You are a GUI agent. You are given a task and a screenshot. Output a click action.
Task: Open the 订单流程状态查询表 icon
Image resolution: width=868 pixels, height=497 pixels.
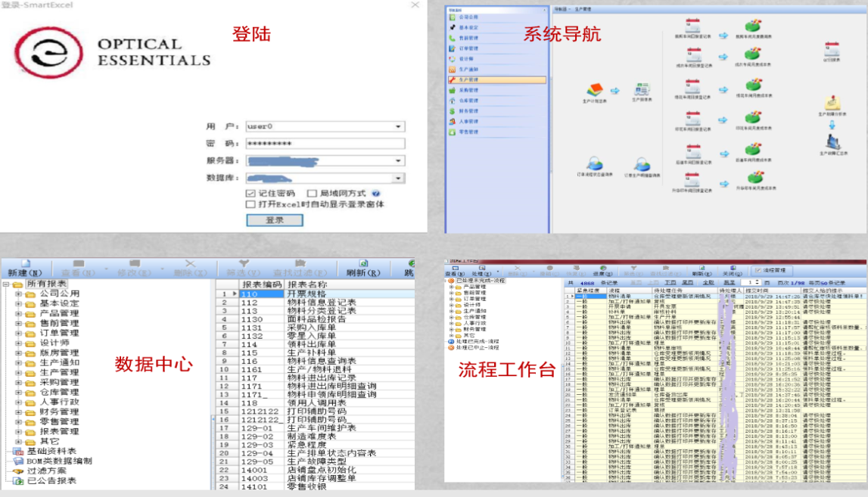[x=595, y=164]
